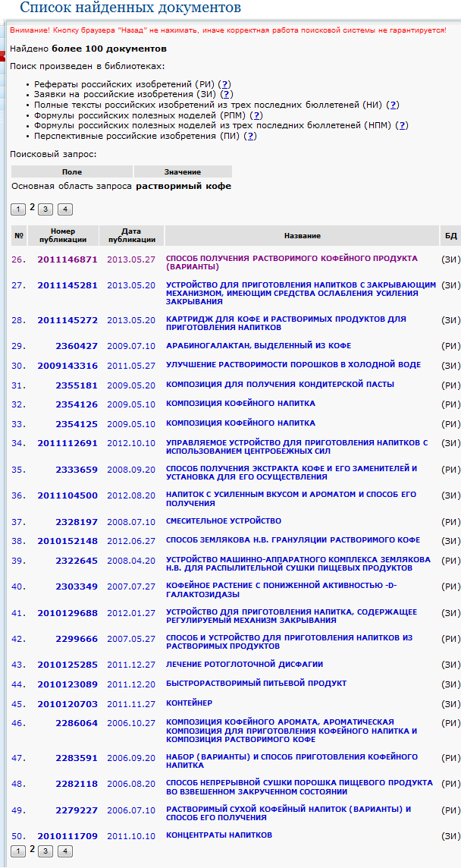Open help link for НИ library
Image resolution: width=461 pixels, height=868 pixels.
394,105
